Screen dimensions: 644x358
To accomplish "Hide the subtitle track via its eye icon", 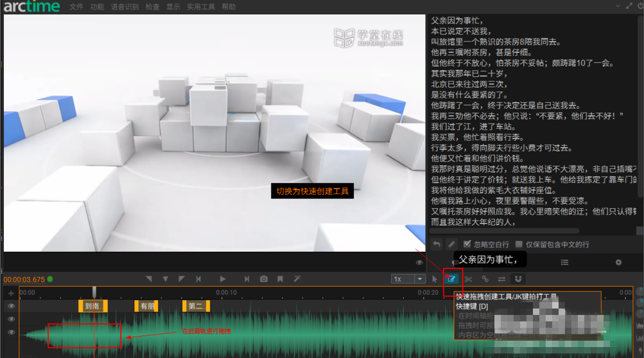I will (x=11, y=307).
